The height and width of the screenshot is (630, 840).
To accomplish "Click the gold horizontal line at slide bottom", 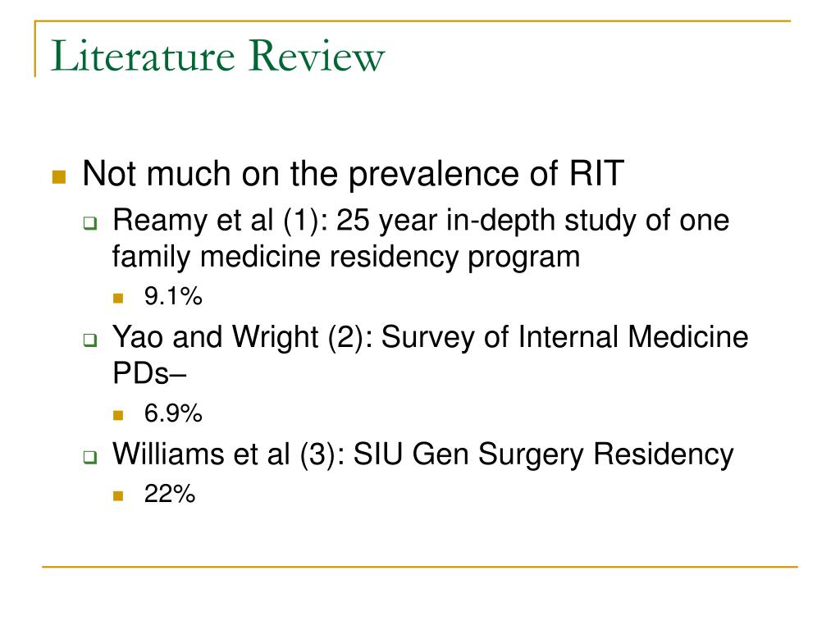I will [x=420, y=566].
